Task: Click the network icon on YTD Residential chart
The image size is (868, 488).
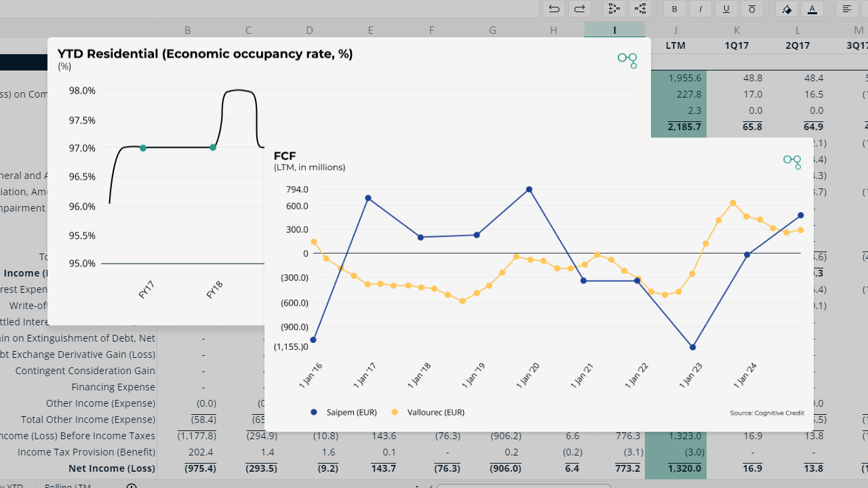Action: [x=627, y=60]
